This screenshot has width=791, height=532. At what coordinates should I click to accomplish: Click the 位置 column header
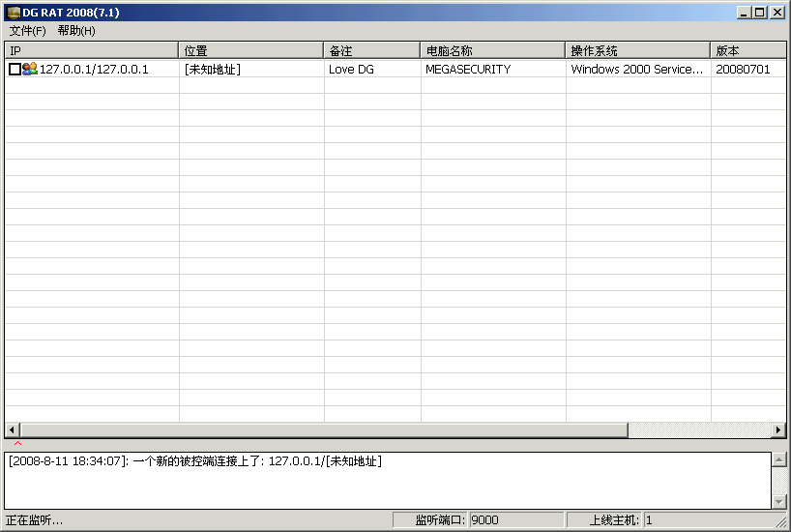[250, 50]
